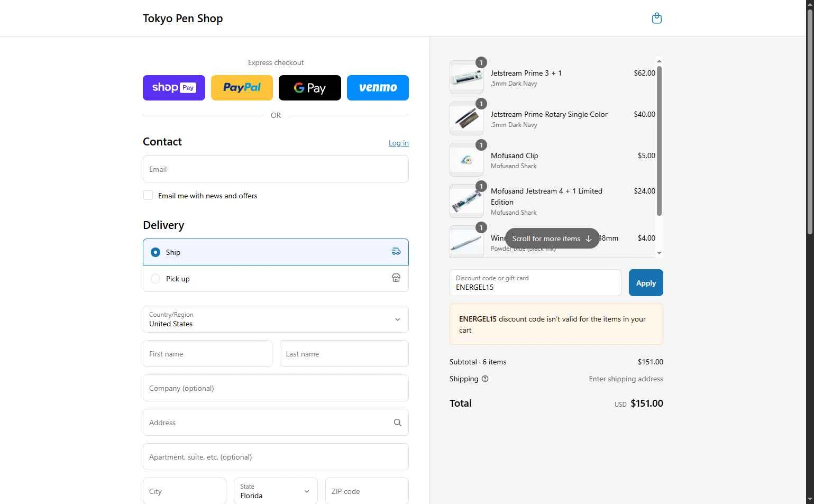Screen dimensions: 814x504
Task: Click the page vertical scrollbar
Action: point(810,122)
